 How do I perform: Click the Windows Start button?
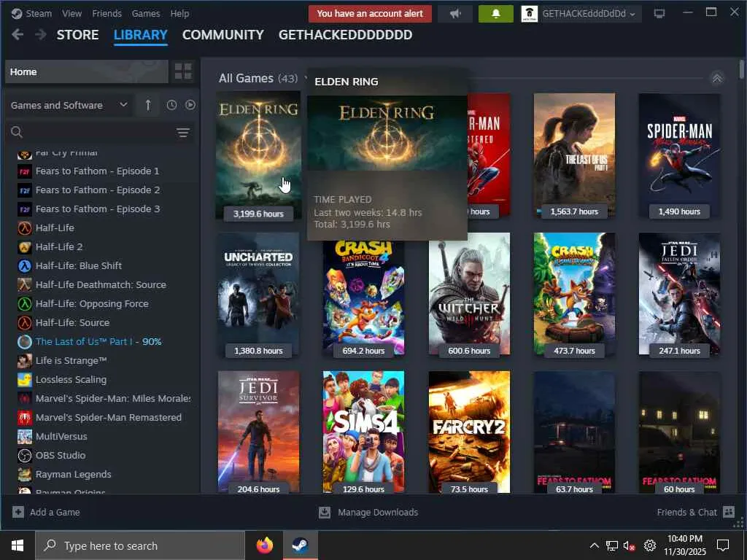click(x=18, y=545)
